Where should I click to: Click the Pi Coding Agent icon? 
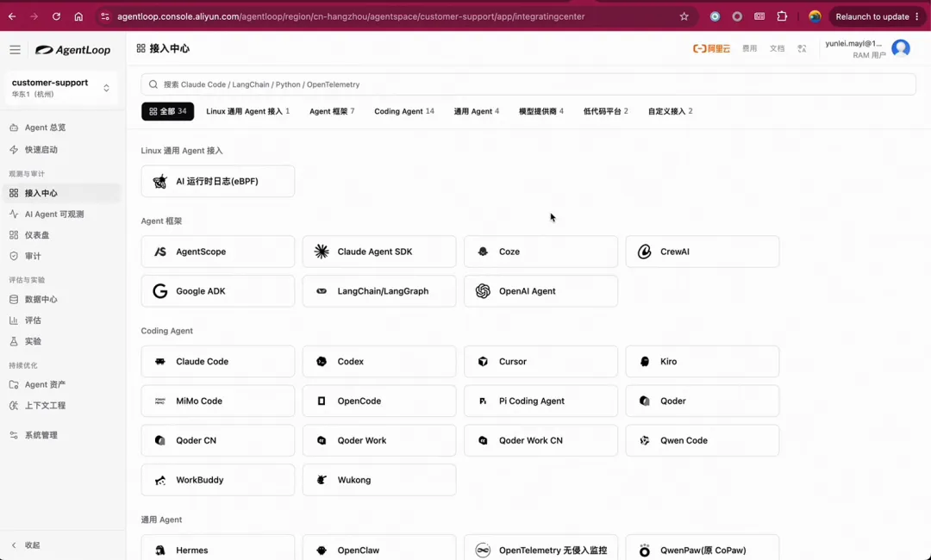tap(483, 401)
